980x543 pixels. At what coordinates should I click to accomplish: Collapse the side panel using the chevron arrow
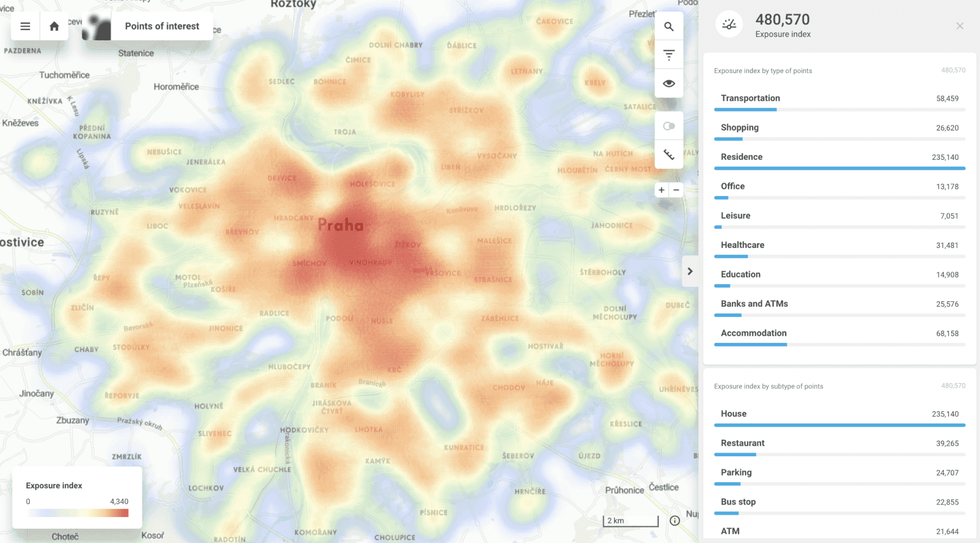[x=691, y=271]
